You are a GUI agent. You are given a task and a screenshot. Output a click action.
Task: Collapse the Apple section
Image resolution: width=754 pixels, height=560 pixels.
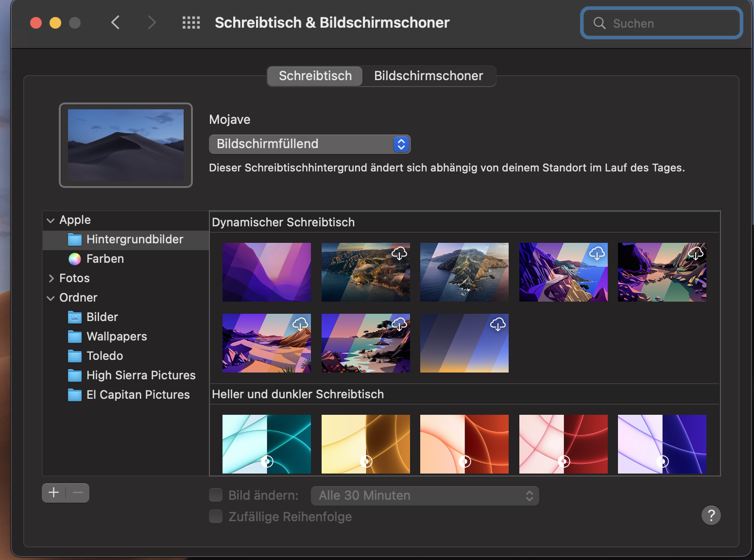[x=51, y=221]
